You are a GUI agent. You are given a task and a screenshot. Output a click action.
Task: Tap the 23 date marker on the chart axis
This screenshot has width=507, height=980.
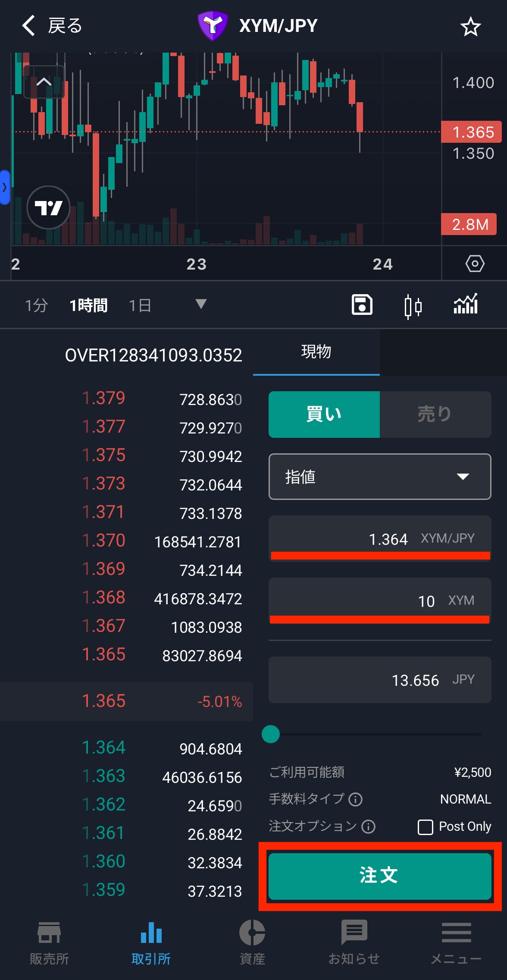point(197,264)
